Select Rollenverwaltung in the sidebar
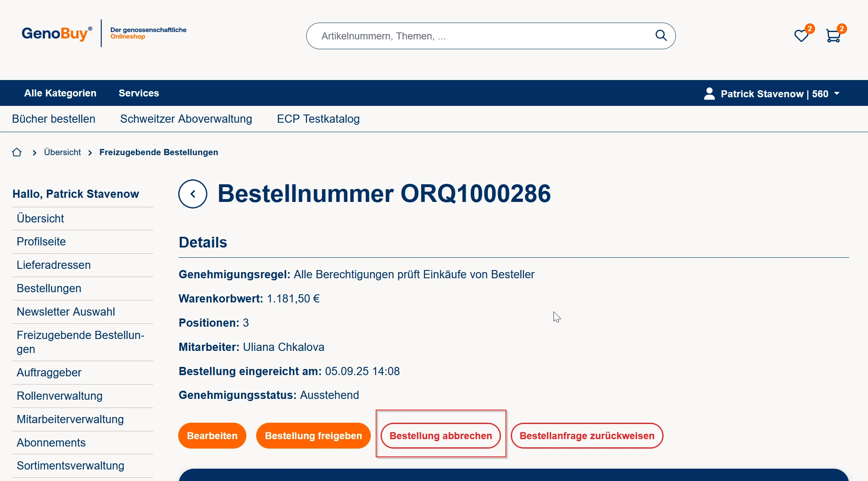Screen dimensions: 868x481 pos(60,396)
